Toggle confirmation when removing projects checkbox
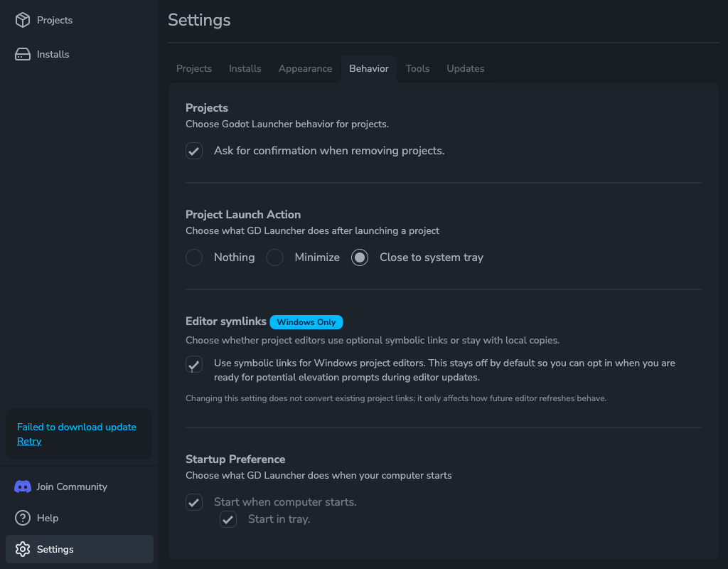 [194, 151]
